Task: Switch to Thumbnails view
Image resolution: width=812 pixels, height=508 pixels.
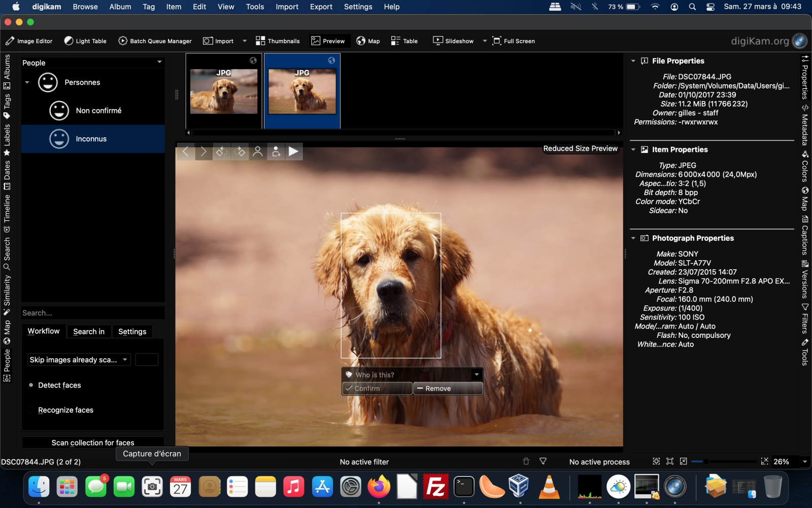Action: (278, 41)
